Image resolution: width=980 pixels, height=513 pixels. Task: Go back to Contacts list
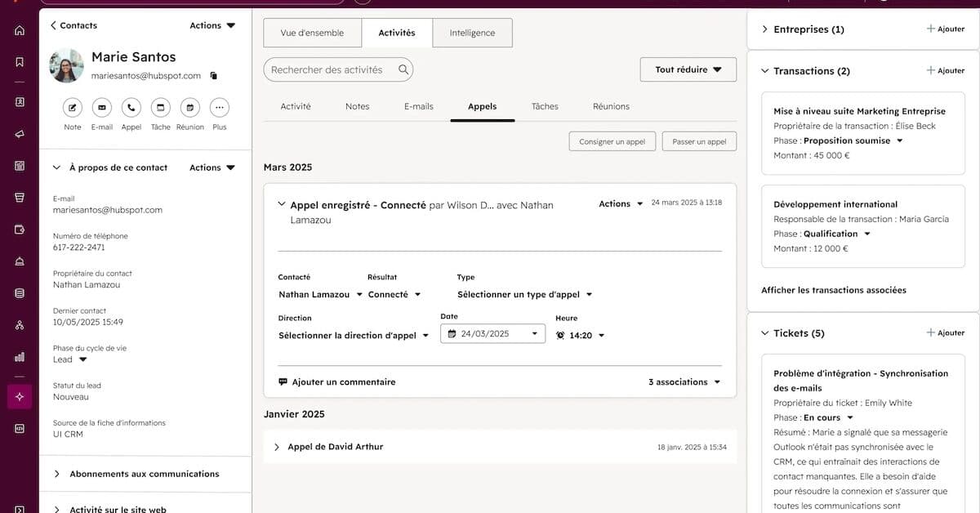click(73, 25)
